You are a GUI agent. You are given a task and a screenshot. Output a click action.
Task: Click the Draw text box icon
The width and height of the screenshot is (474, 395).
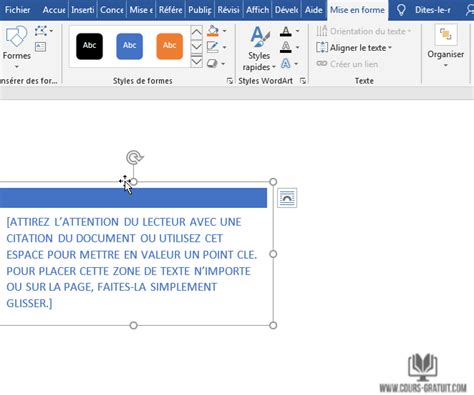pos(40,47)
